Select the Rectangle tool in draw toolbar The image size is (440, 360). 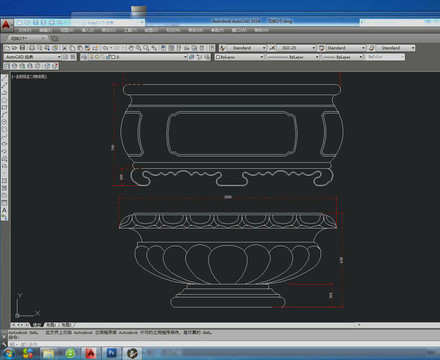click(x=4, y=107)
